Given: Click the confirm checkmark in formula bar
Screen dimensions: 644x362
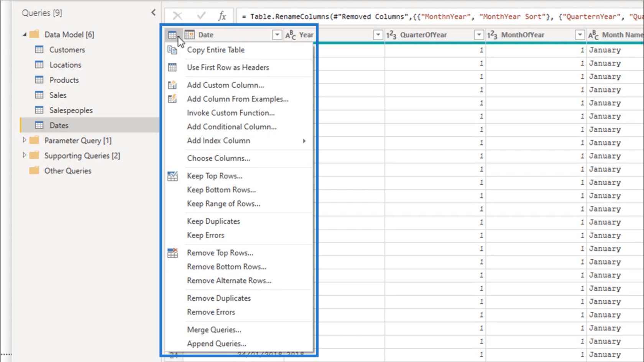Looking at the screenshot, I should pos(201,16).
